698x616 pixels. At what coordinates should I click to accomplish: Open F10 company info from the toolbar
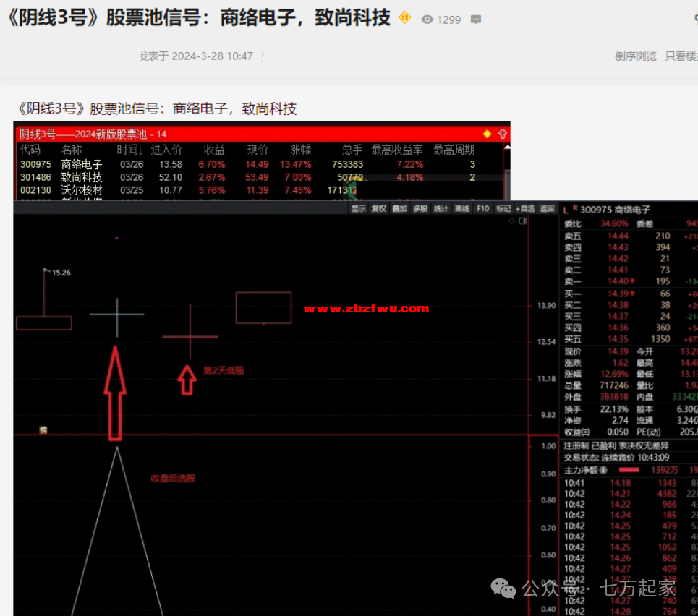click(x=483, y=208)
